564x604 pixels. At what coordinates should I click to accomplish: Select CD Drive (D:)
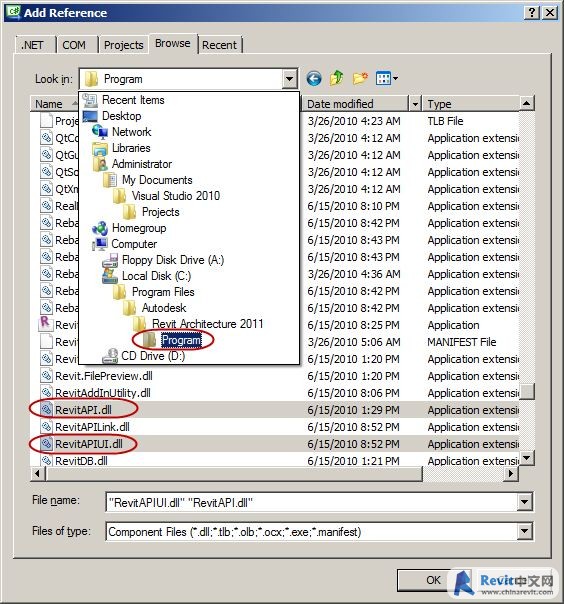(x=153, y=356)
